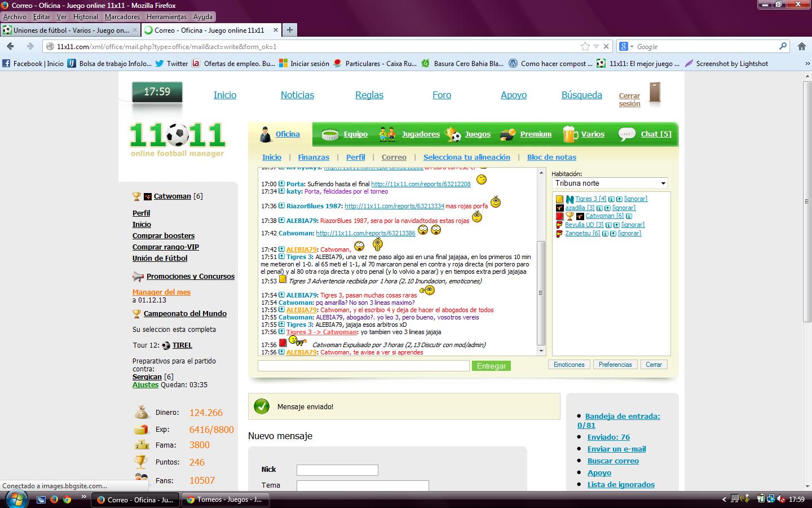Open the Bandeja de entrada link
The height and width of the screenshot is (508, 812).
(622, 416)
